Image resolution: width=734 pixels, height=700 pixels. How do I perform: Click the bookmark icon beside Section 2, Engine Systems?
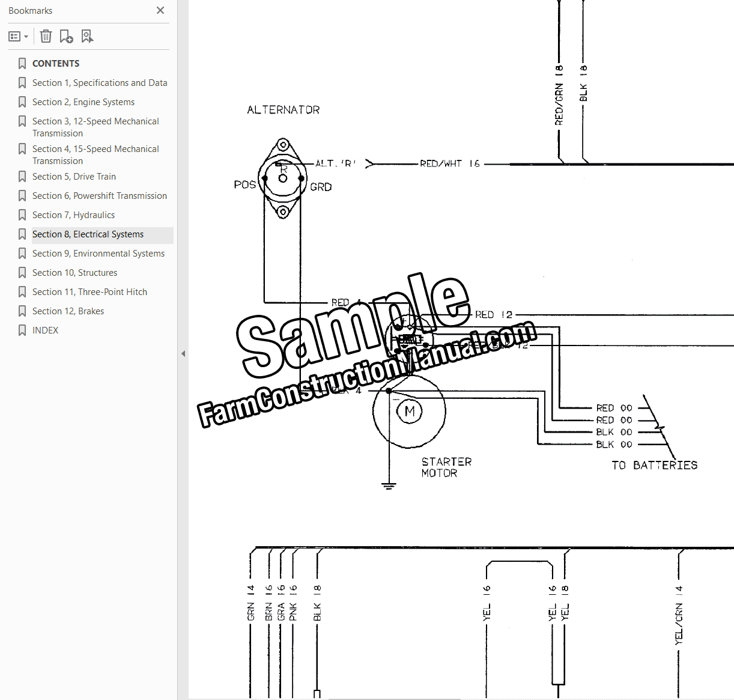pyautogui.click(x=22, y=102)
